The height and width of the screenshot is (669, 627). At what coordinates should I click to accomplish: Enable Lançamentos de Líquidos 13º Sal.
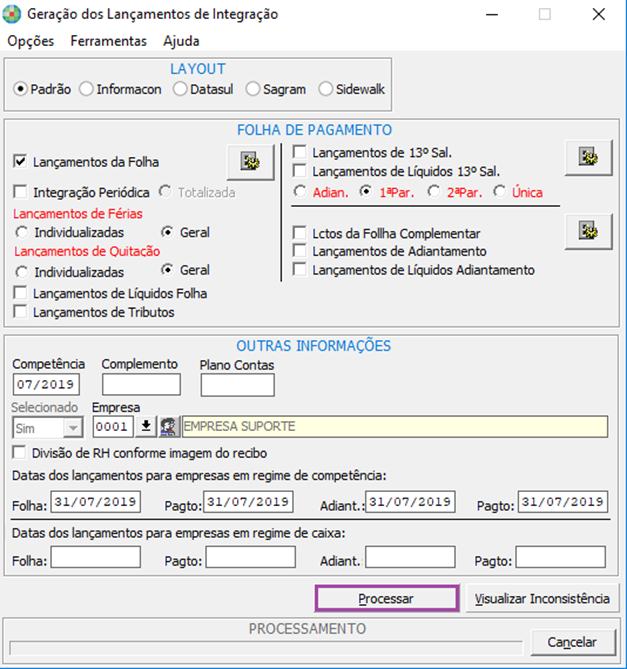coord(299,171)
